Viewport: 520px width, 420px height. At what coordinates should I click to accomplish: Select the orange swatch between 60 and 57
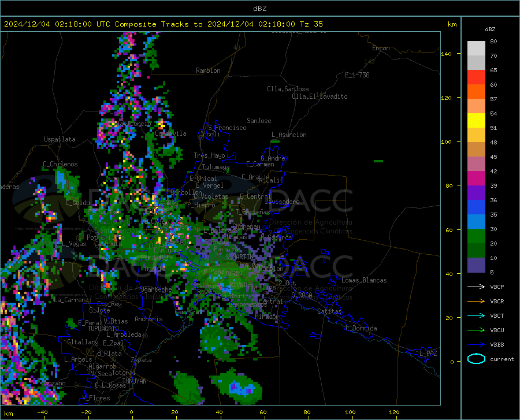476,91
